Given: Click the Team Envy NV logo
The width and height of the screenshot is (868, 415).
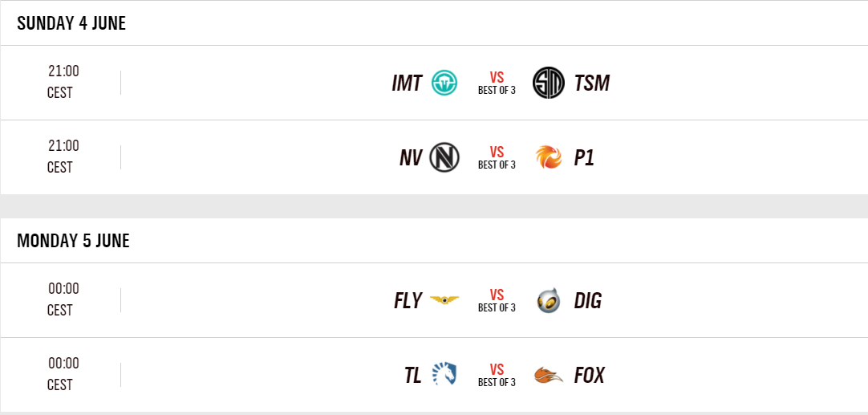Looking at the screenshot, I should pos(444,157).
